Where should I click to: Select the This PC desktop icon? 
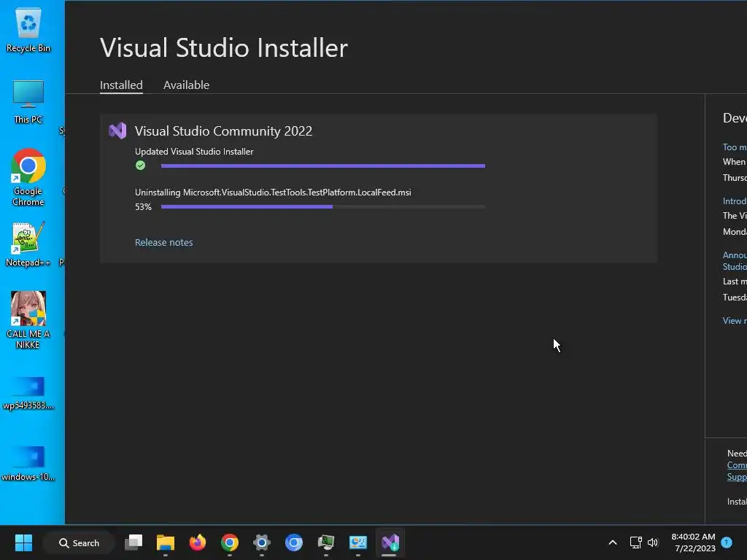28,102
